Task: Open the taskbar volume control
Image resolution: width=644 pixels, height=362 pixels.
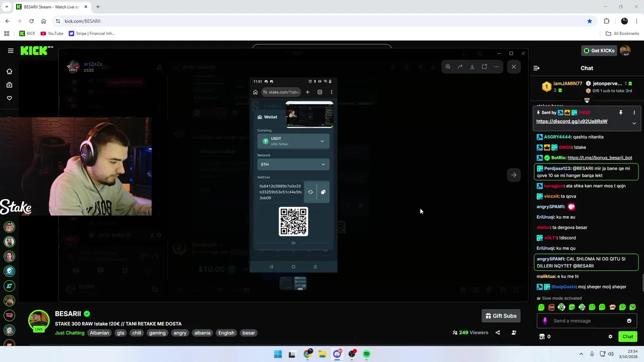Action: 611,354
